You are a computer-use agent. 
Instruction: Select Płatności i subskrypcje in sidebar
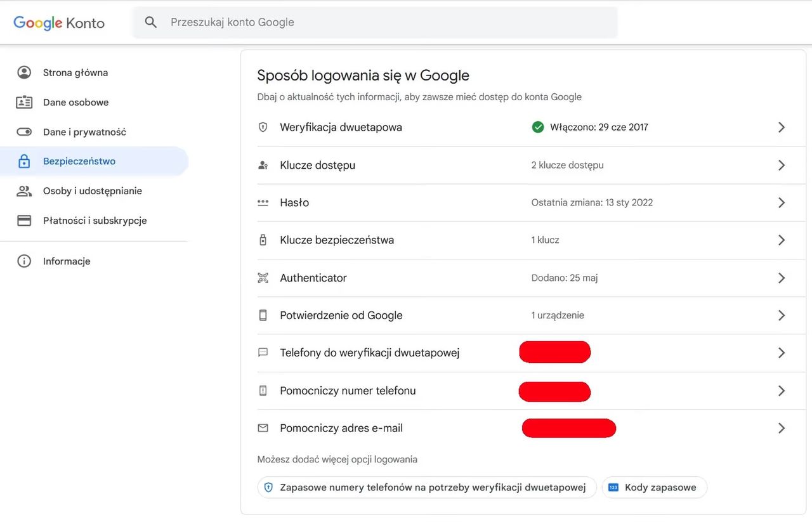pos(95,221)
